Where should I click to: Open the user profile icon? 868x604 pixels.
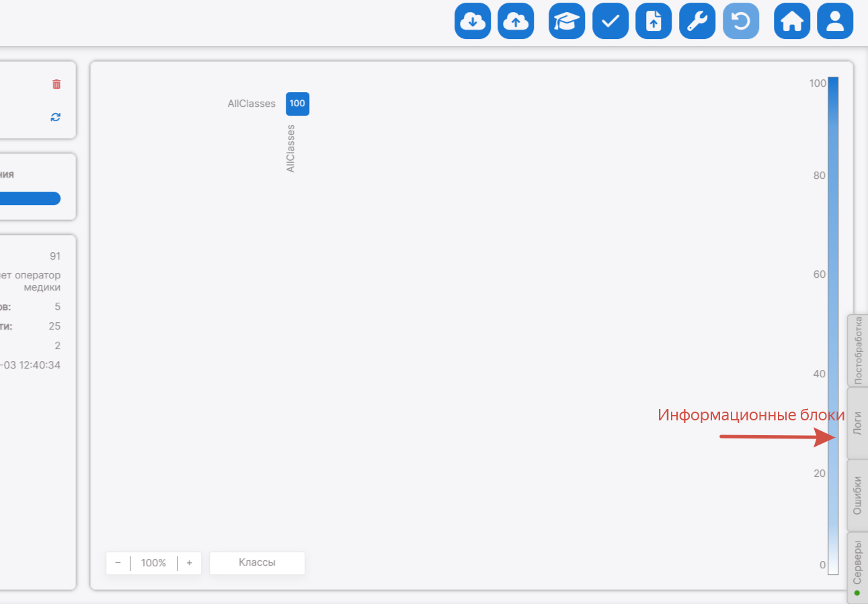click(835, 22)
